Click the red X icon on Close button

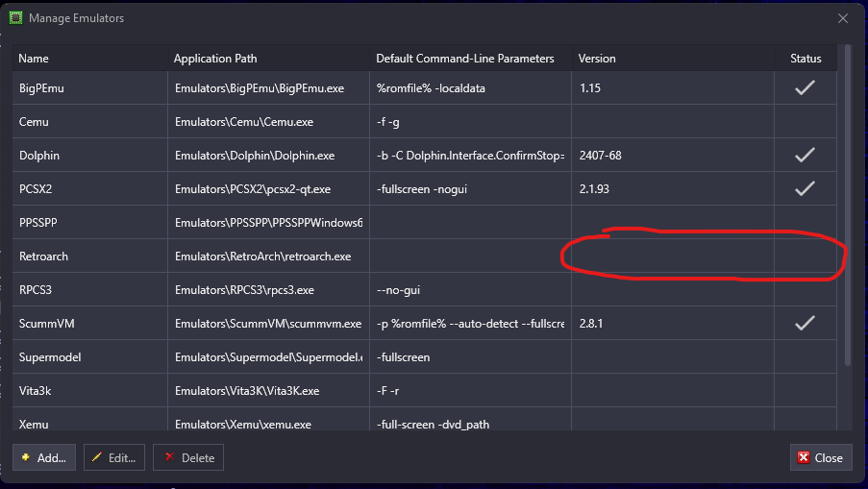point(804,457)
